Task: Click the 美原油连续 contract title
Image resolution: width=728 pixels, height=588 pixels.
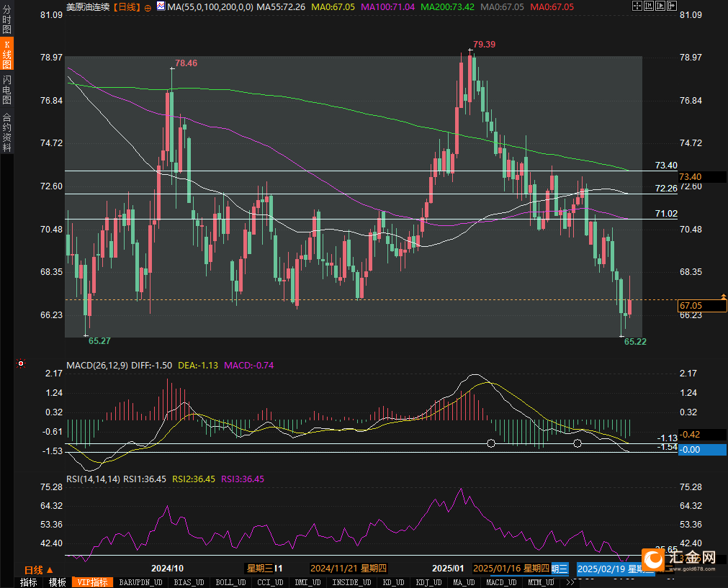Action: pos(89,7)
